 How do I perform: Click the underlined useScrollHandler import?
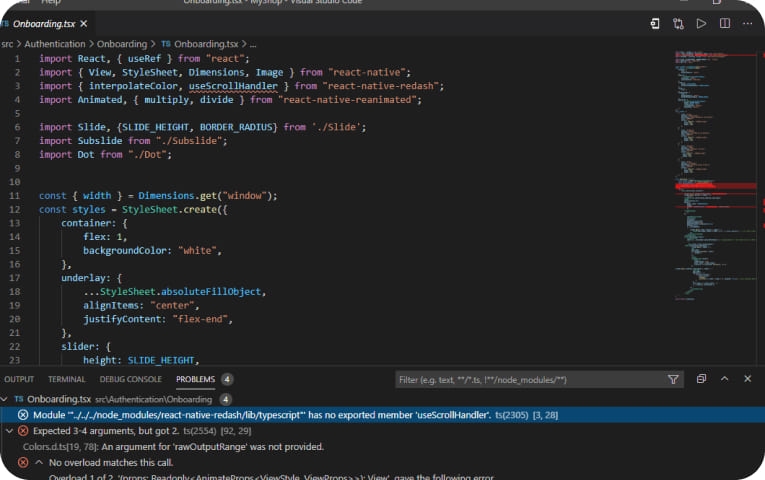[233, 86]
